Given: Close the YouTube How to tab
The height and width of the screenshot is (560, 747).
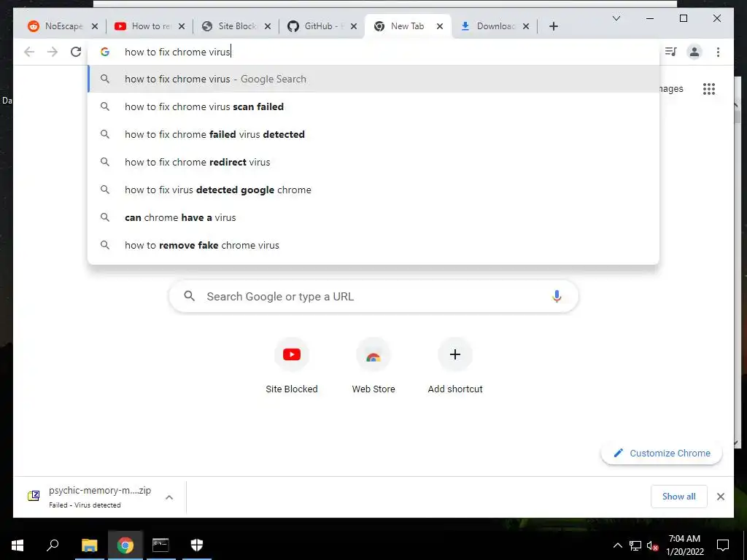Looking at the screenshot, I should (182, 26).
